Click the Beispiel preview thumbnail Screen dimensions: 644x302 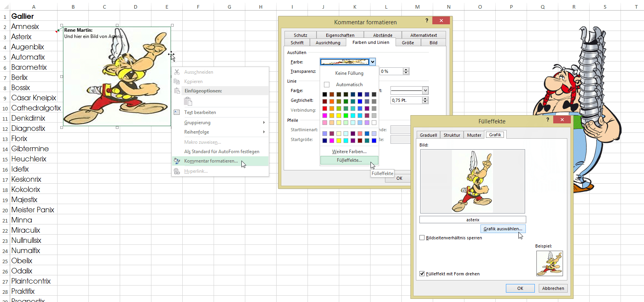[549, 263]
